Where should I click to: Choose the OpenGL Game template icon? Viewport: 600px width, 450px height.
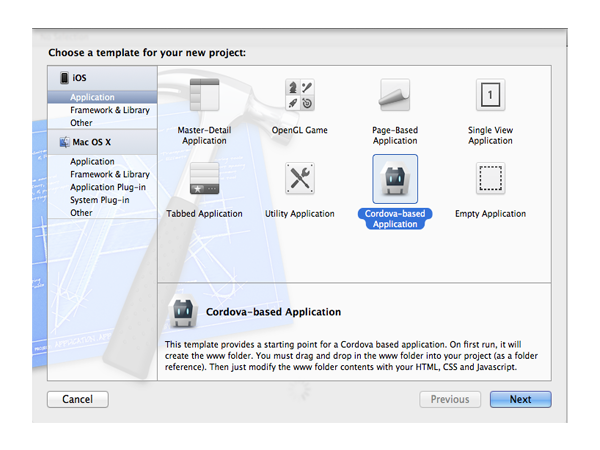(300, 95)
